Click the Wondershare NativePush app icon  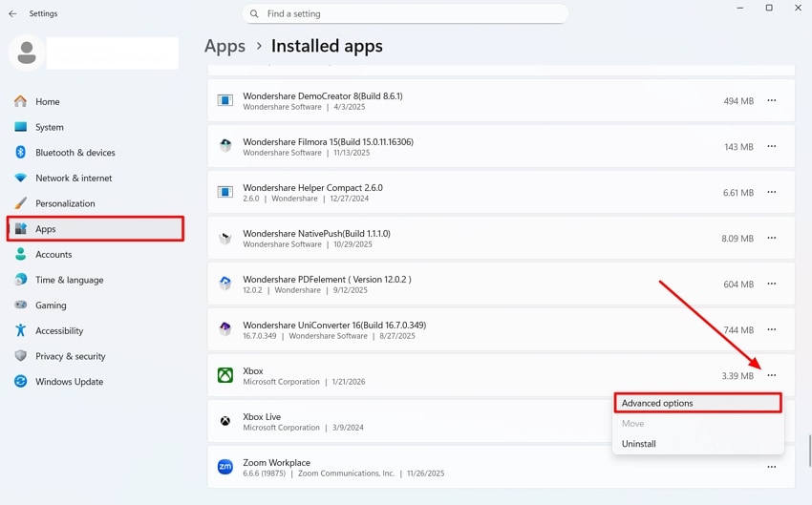coord(225,238)
